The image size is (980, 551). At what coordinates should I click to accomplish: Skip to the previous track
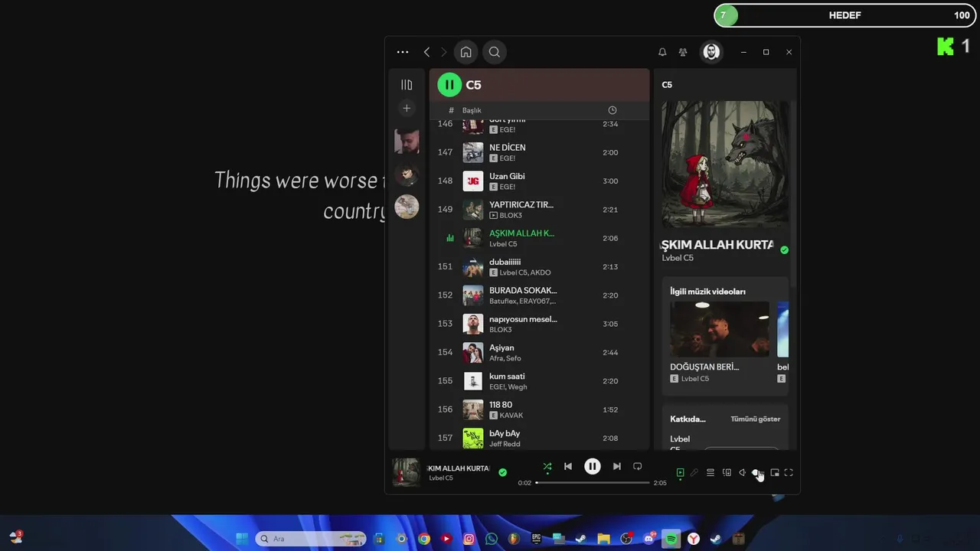(x=568, y=466)
